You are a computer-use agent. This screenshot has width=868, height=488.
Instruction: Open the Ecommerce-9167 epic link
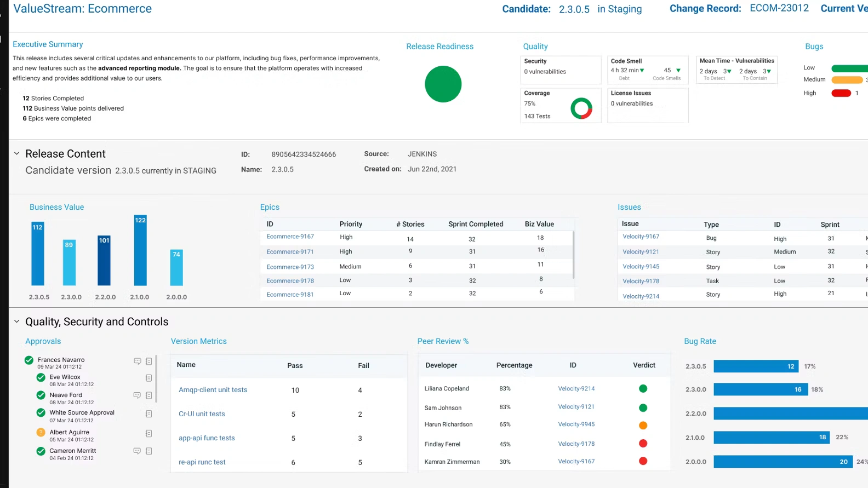click(x=290, y=237)
